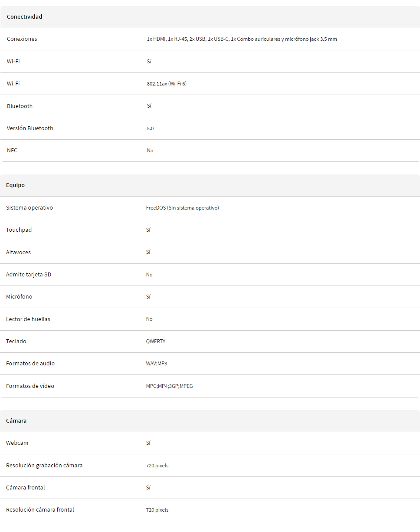The width and height of the screenshot is (420, 532).
Task: Click the Resolución grabación cámara label
Action: tap(44, 466)
